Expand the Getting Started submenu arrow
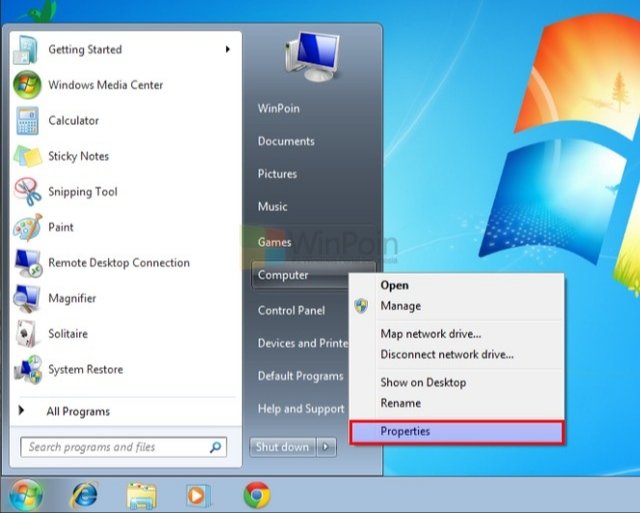The image size is (640, 513). pyautogui.click(x=227, y=49)
